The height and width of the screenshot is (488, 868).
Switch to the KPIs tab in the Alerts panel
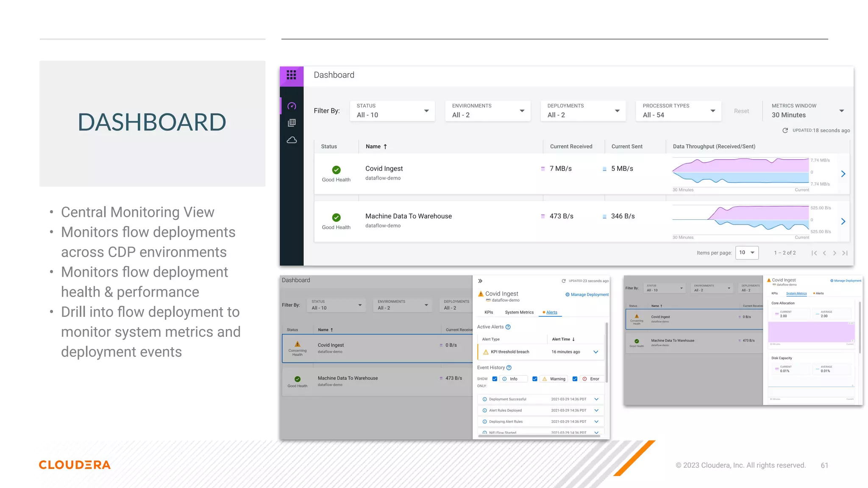[489, 312]
